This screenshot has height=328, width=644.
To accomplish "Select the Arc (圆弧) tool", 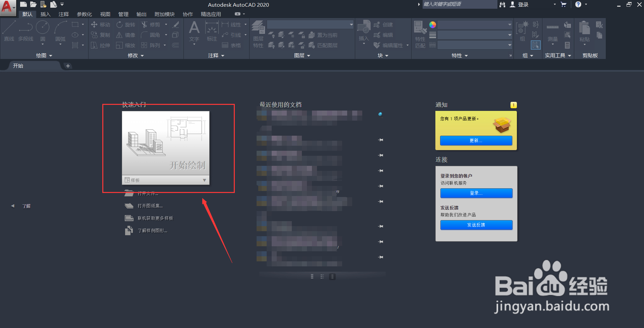I will point(60,31).
